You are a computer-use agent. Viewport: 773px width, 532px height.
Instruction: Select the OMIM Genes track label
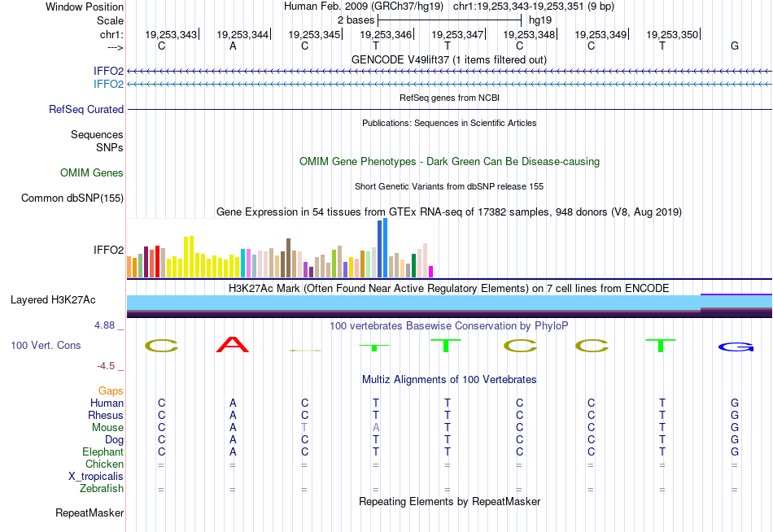click(92, 172)
